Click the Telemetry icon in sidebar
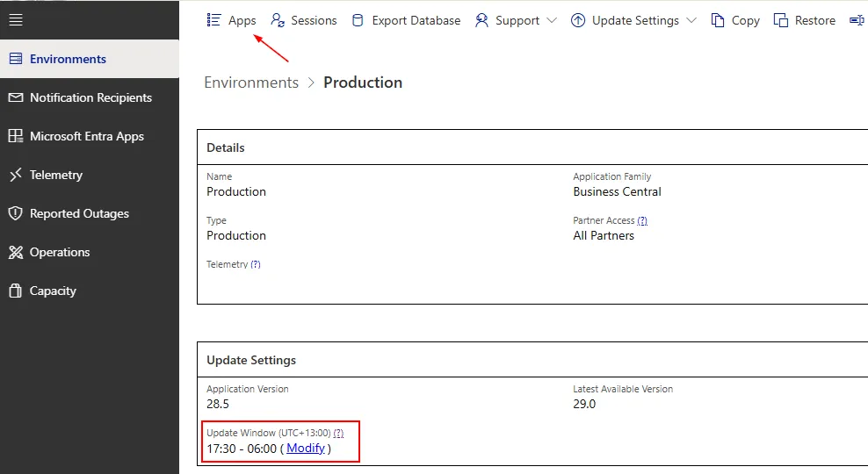The image size is (868, 474). coord(16,175)
